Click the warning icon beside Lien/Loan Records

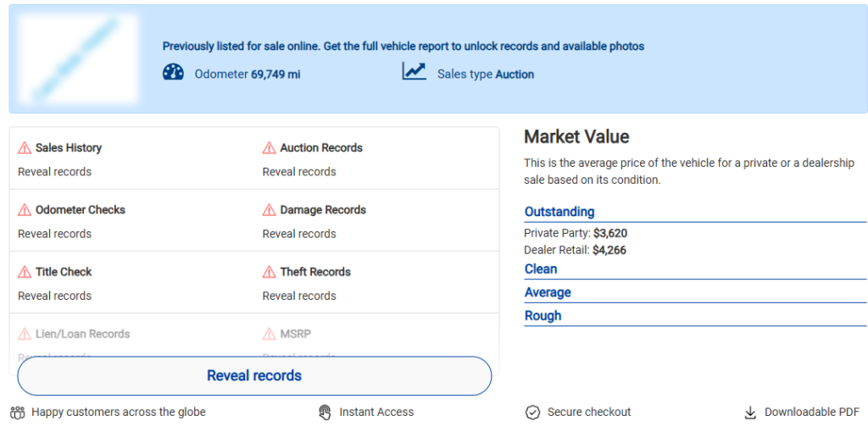25,334
